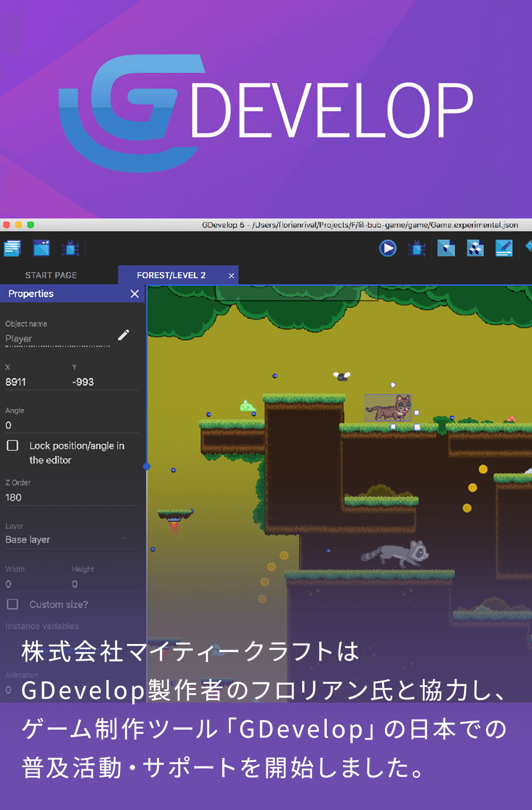Close the FOREST/LEVEL 2 tab

pos(231,276)
